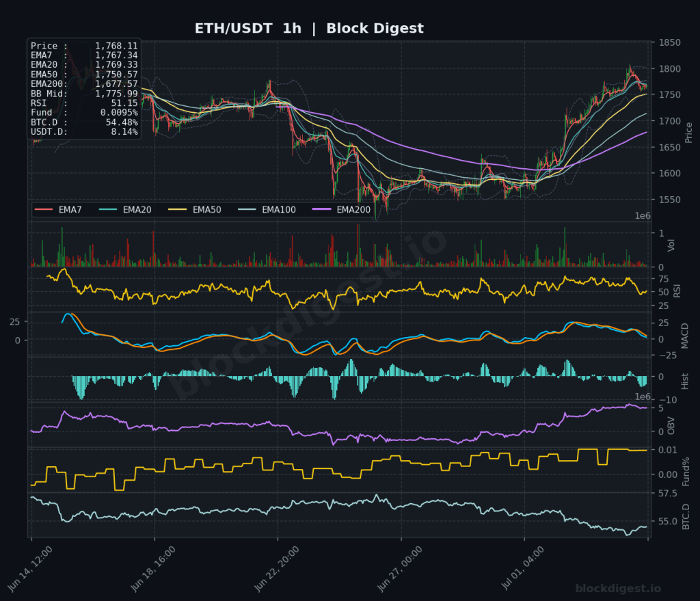Click the yellow EMA50 legend line swatch
The image size is (700, 601).
pos(177,209)
